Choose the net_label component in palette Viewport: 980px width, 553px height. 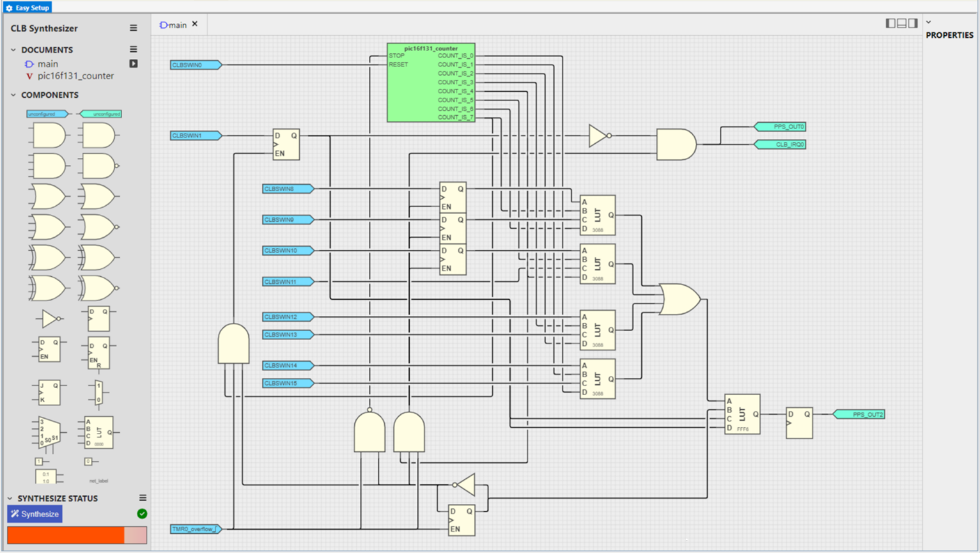98,481
